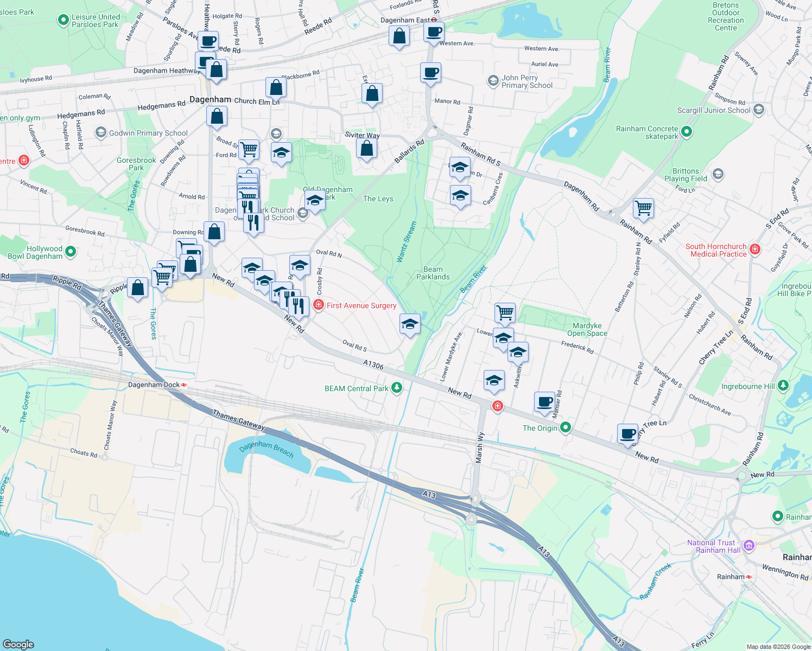Click the school marker above Marsh Wy
This screenshot has height=651, width=812.
pyautogui.click(x=494, y=381)
